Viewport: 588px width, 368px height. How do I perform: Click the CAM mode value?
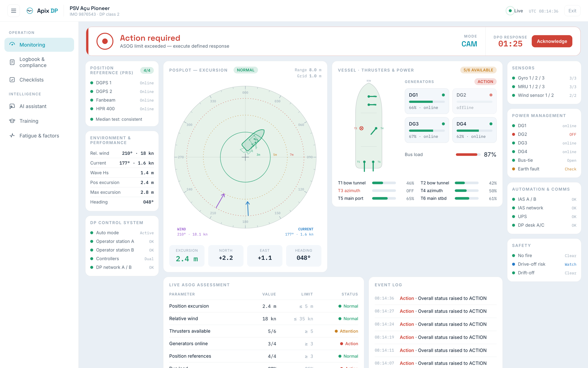pos(469,44)
